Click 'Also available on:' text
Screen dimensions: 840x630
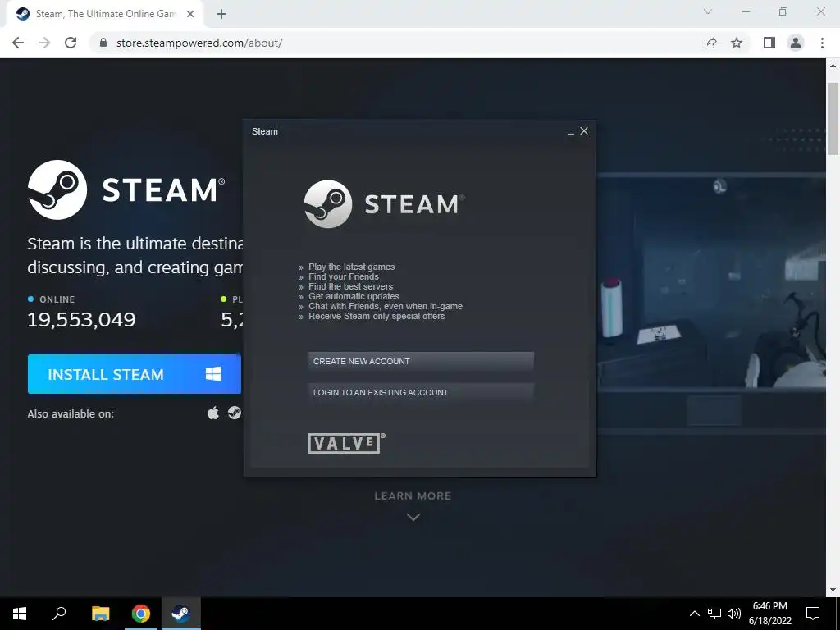tap(71, 413)
